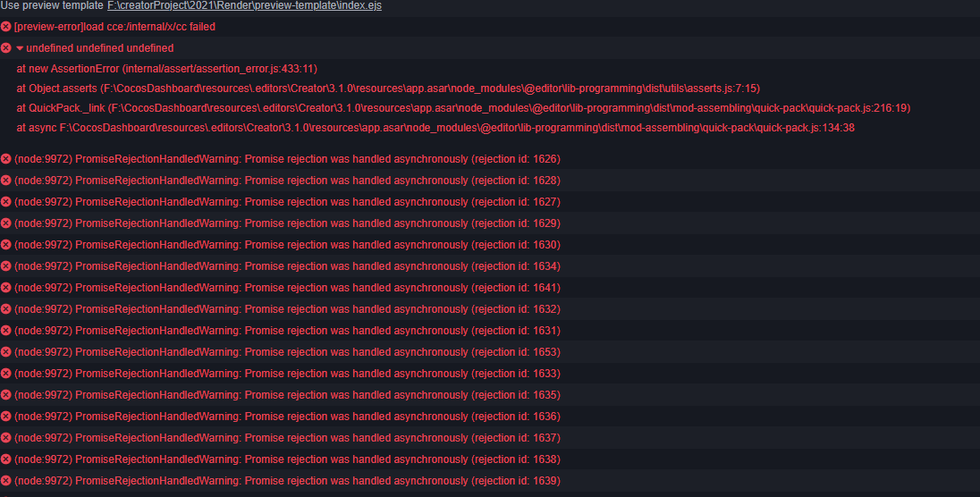
Task: Click error icon for rejection id 1634
Action: point(6,266)
